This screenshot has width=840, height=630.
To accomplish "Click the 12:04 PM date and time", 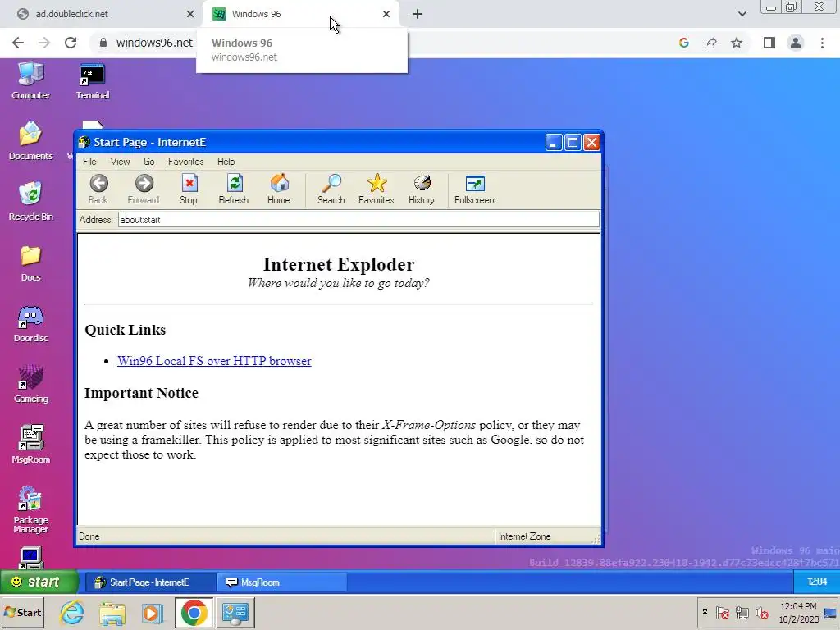I will pos(798,613).
